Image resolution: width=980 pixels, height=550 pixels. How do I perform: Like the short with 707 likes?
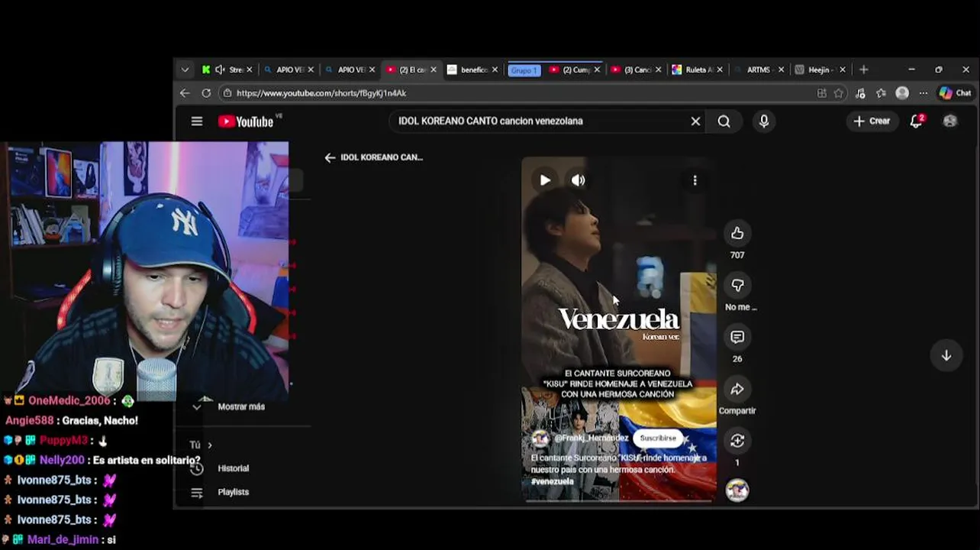(737, 233)
